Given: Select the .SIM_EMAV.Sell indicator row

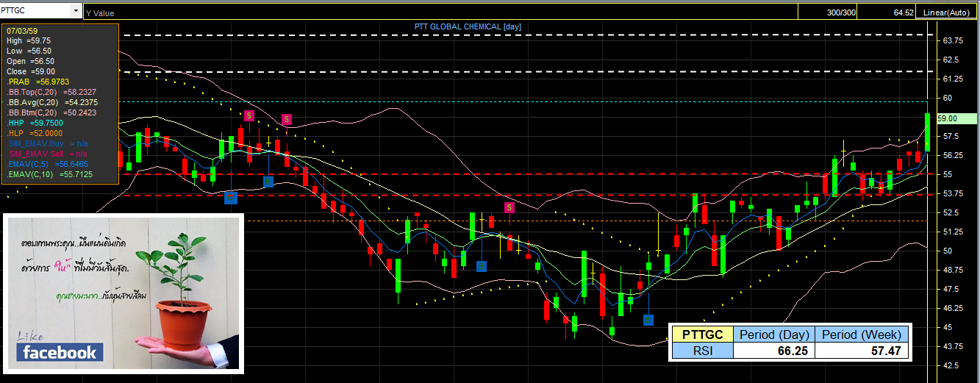Looking at the screenshot, I should (x=47, y=154).
